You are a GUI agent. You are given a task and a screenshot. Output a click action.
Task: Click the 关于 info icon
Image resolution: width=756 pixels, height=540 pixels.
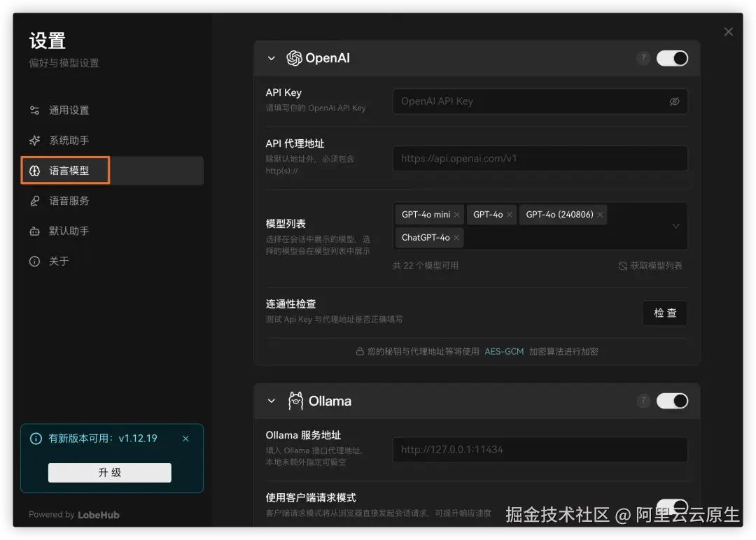tap(36, 261)
